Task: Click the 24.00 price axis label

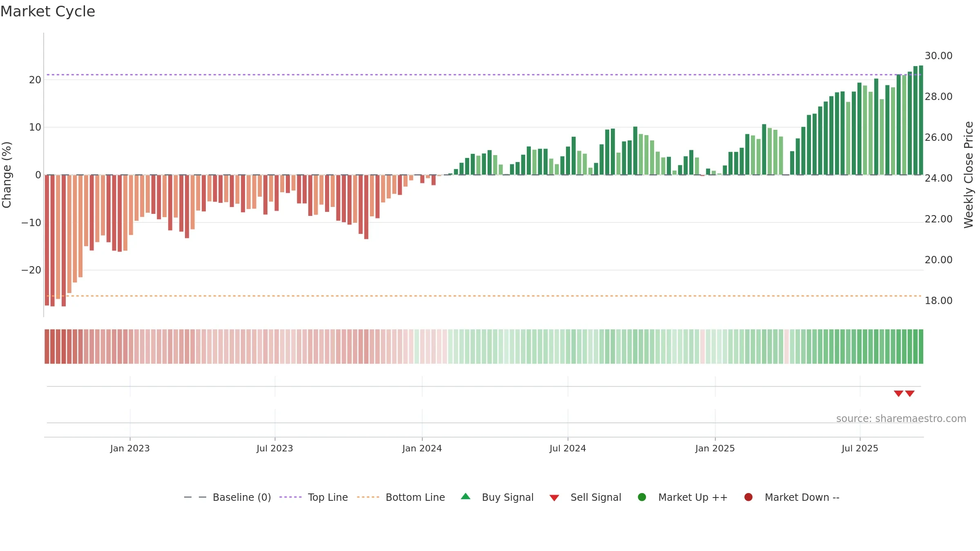Action: (938, 178)
